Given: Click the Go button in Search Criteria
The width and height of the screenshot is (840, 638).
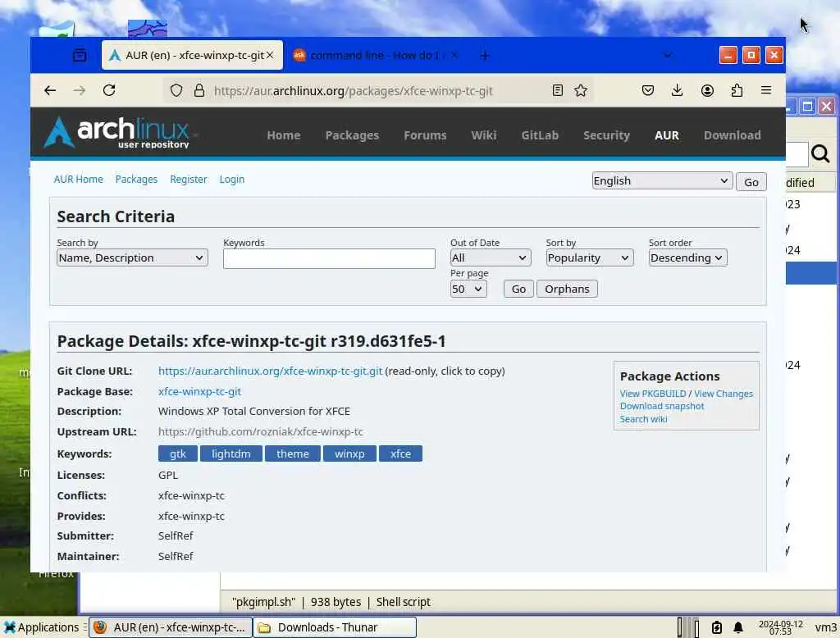Looking at the screenshot, I should (x=518, y=289).
